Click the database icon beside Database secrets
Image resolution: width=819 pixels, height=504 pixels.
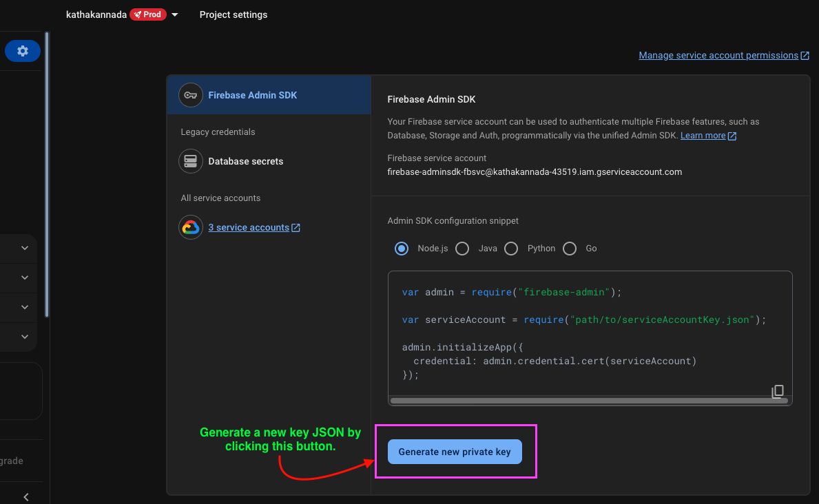pyautogui.click(x=191, y=161)
